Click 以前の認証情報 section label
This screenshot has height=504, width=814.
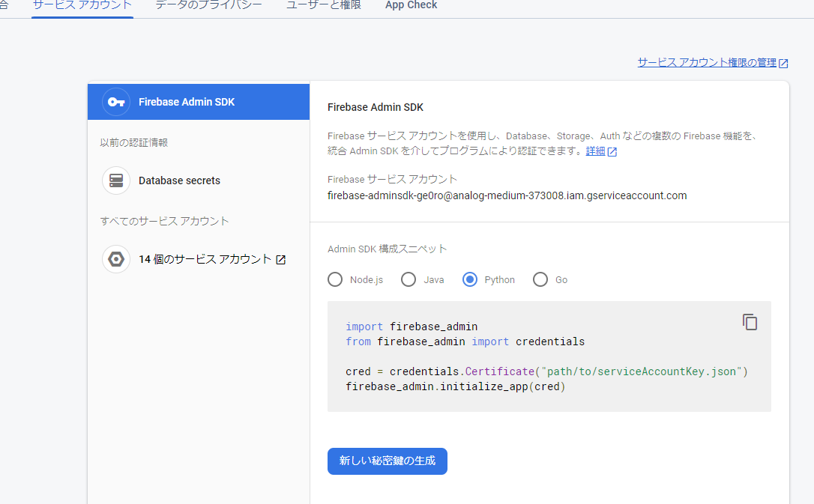[134, 142]
